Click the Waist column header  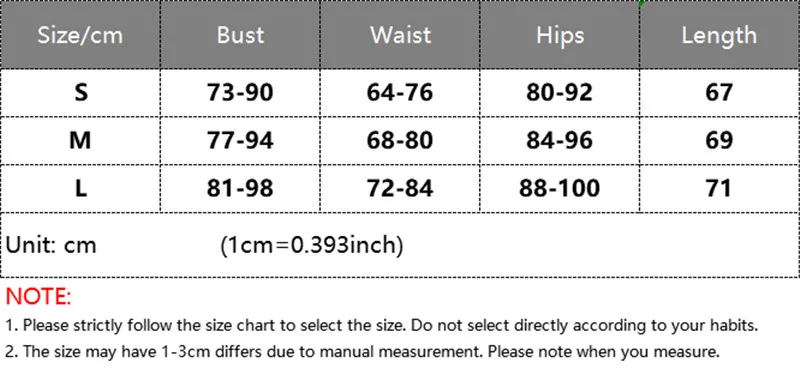click(400, 35)
